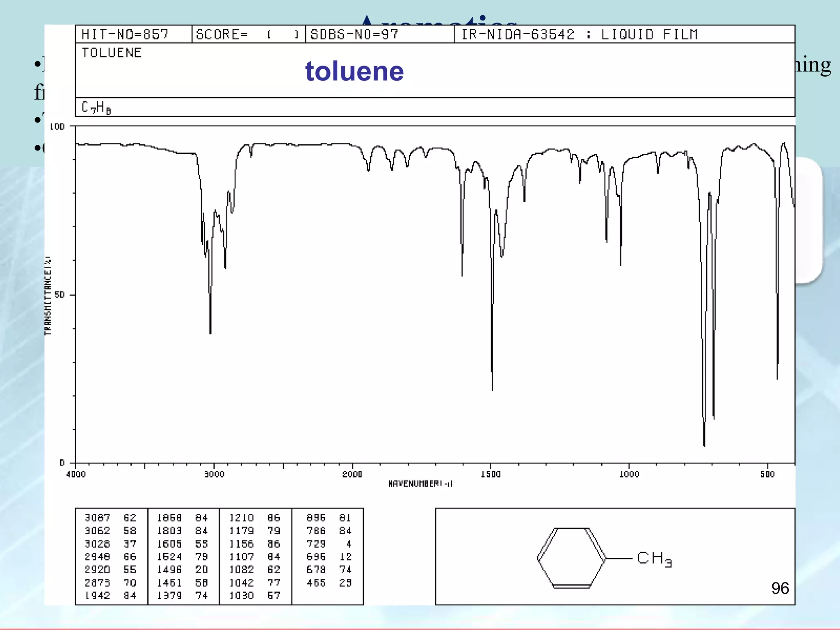
Task: Click peak table entry 2948 66
Action: pos(111,557)
